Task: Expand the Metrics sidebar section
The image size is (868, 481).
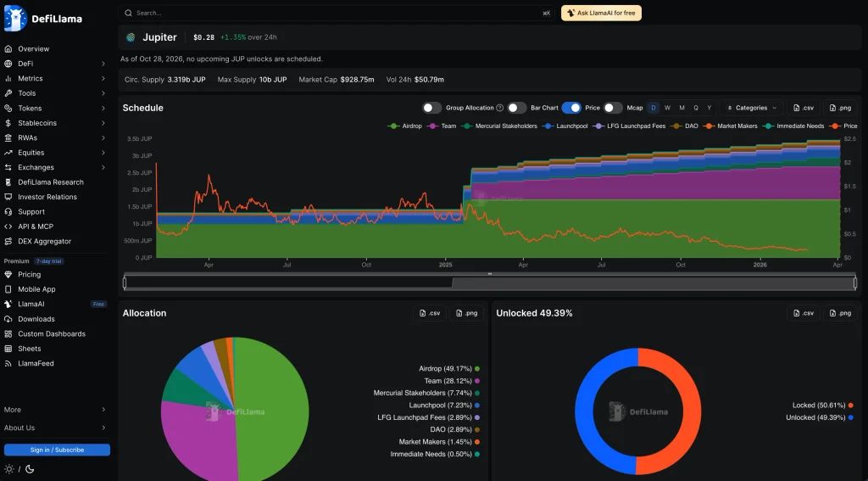Action: tap(103, 79)
